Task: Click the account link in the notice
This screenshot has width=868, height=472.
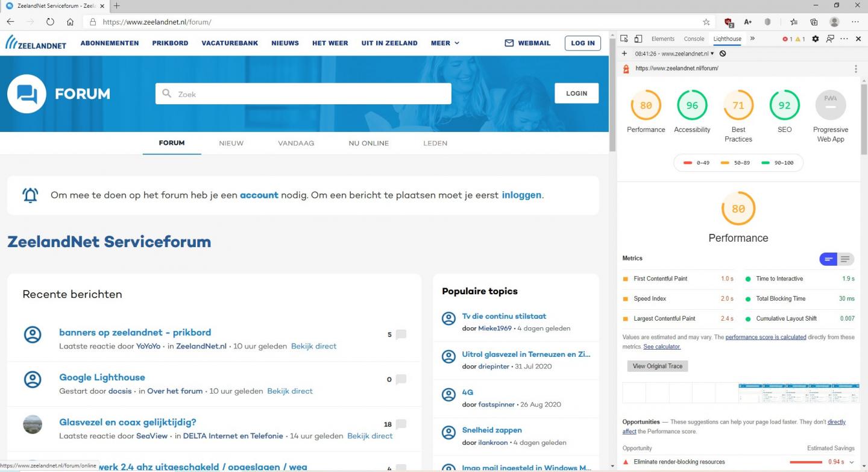Action: point(259,195)
